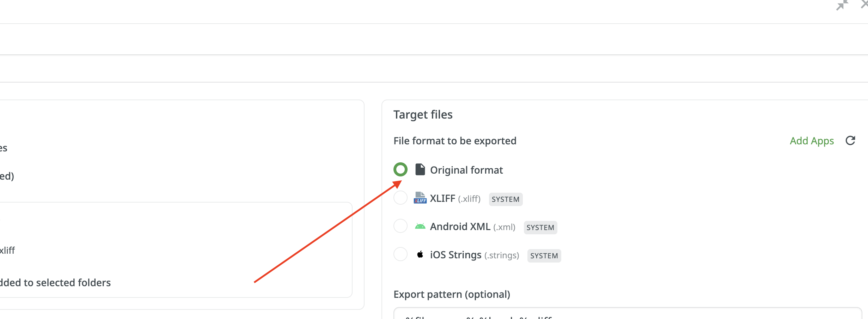Click the XLIFF (.xliff) label

[x=455, y=199]
